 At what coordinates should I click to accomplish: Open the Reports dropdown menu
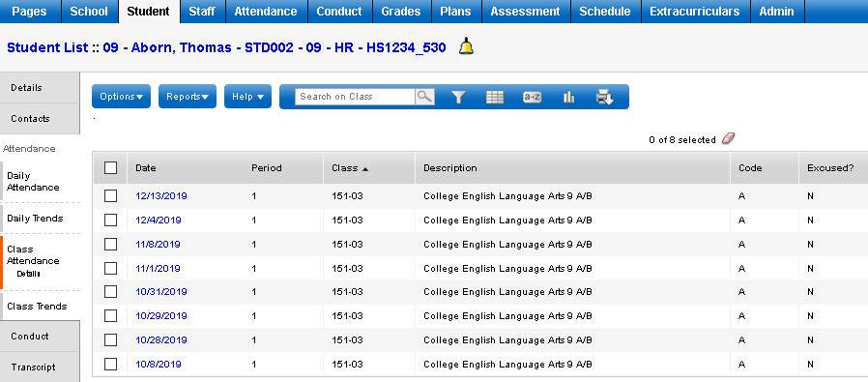188,97
